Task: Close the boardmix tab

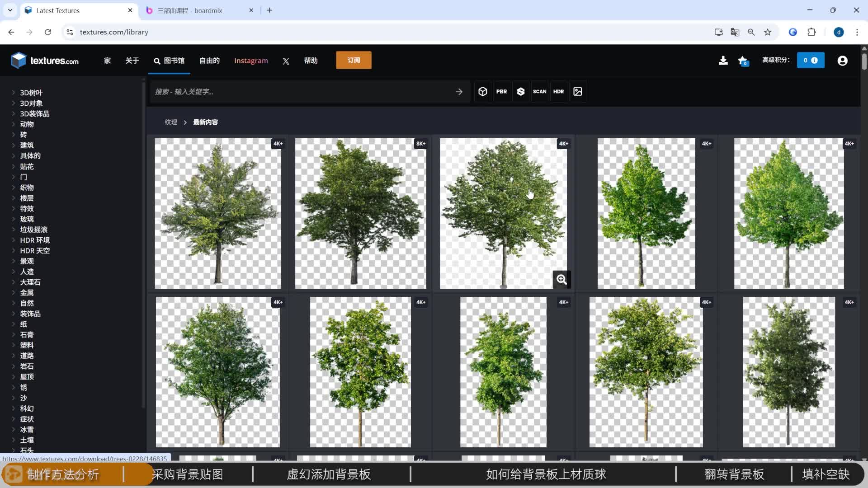Action: pyautogui.click(x=251, y=10)
